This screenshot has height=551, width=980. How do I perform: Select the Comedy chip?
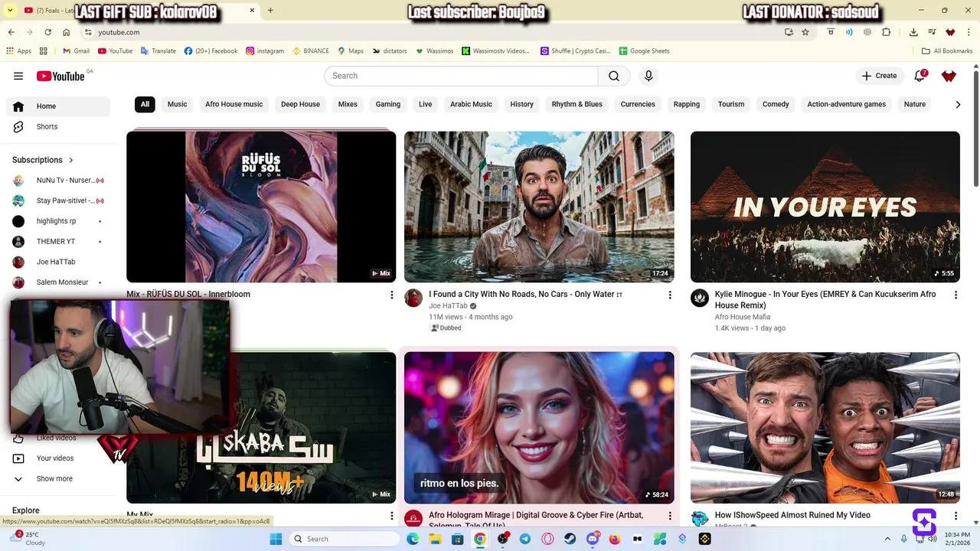point(776,104)
